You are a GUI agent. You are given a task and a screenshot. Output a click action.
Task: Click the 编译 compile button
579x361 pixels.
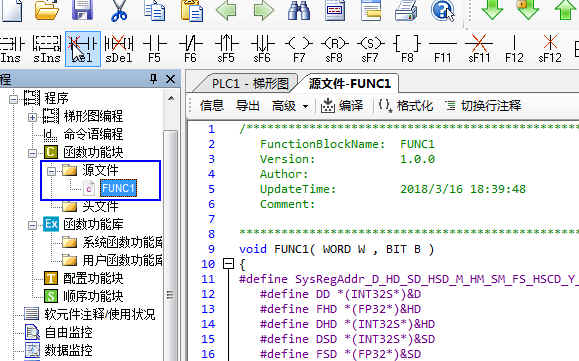click(342, 106)
